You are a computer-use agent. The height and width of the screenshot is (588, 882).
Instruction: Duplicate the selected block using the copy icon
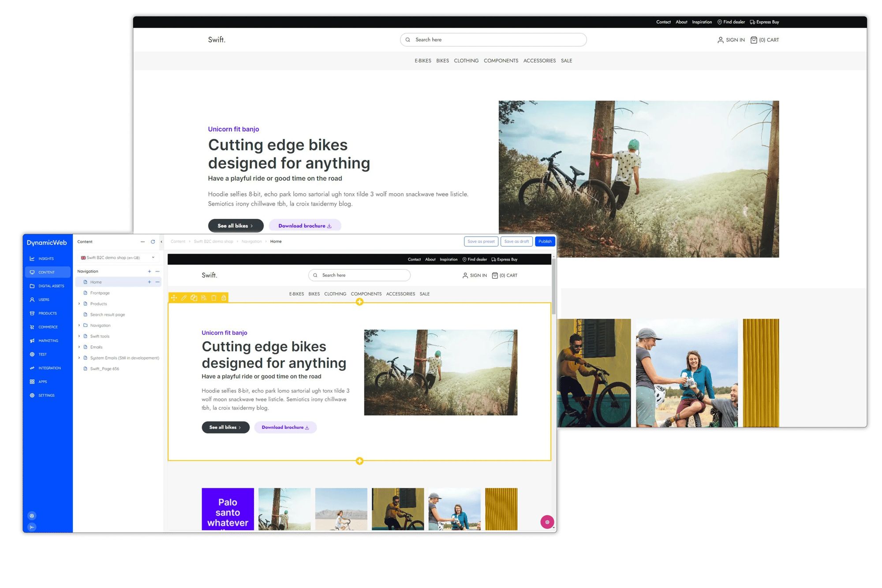pyautogui.click(x=194, y=298)
